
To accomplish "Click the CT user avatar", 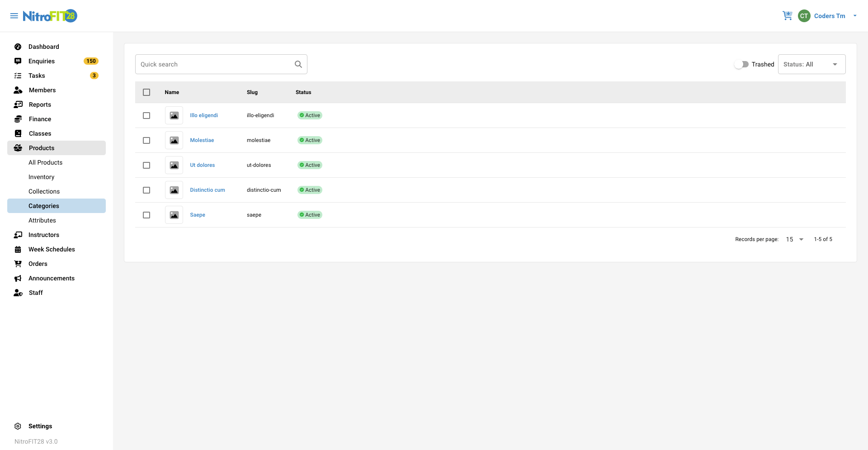I will pos(804,16).
